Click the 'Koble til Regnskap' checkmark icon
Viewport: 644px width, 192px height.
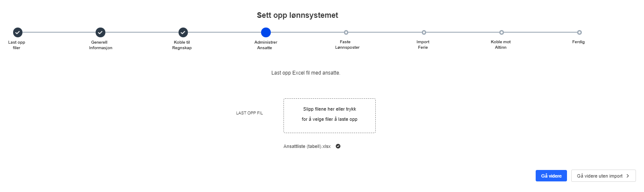coord(183,32)
